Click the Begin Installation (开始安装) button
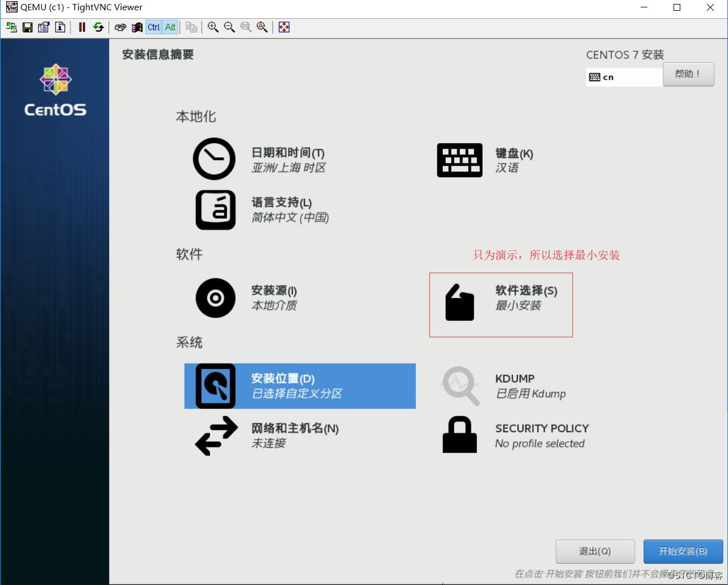 (x=683, y=551)
